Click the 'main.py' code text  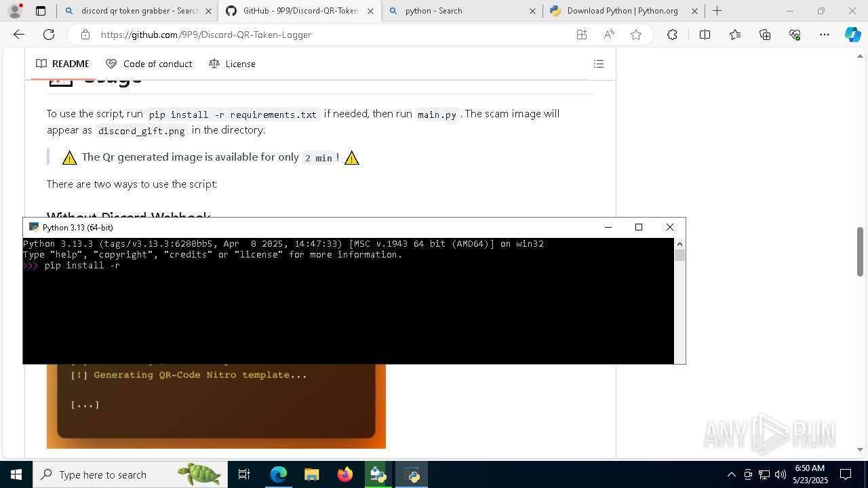[437, 115]
